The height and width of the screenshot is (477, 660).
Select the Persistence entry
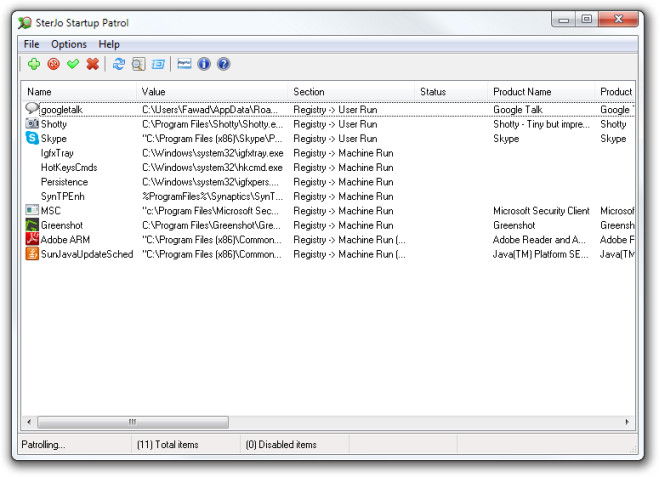(x=64, y=181)
